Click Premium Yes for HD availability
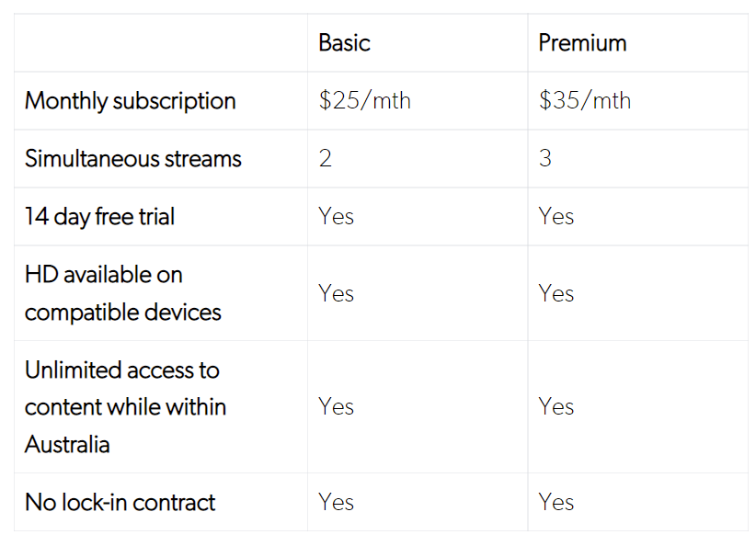Viewport: 756px width, 546px height. pos(556,293)
